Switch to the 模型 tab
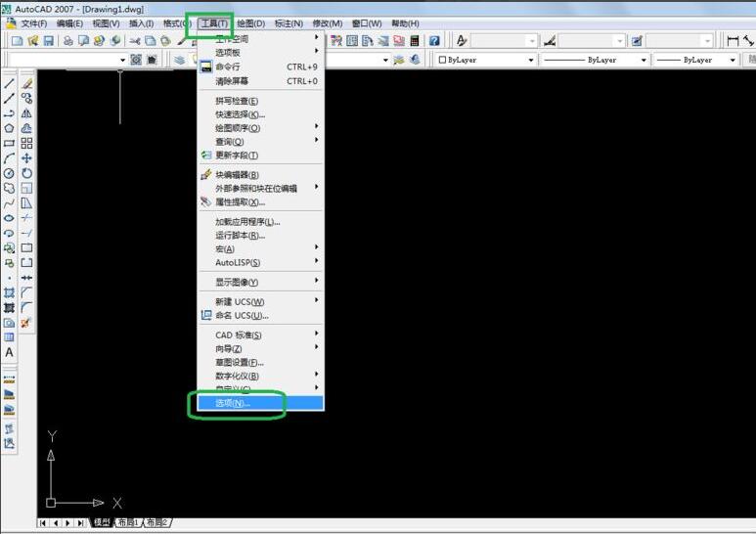Viewport: 756px width, 534px height. click(x=102, y=522)
